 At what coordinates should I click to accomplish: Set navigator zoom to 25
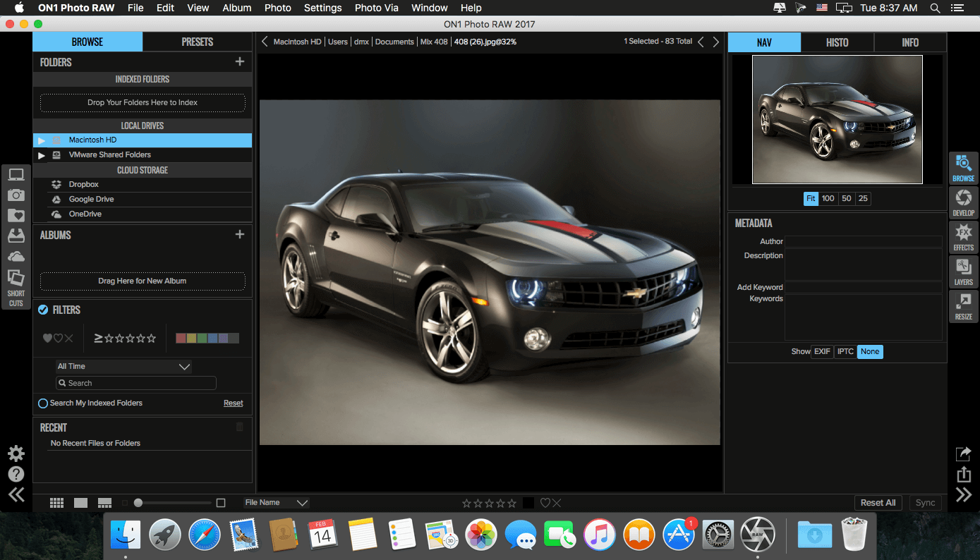pos(863,199)
